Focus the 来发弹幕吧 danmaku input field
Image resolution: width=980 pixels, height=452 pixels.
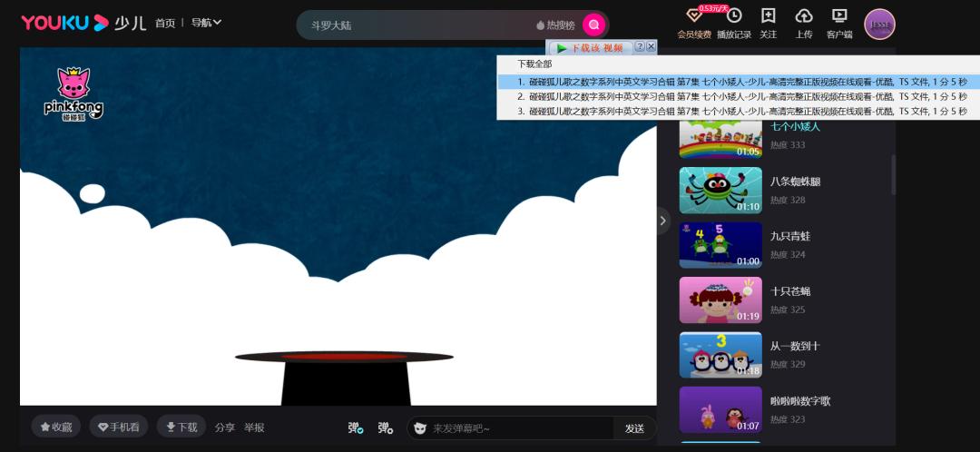pyautogui.click(x=520, y=428)
